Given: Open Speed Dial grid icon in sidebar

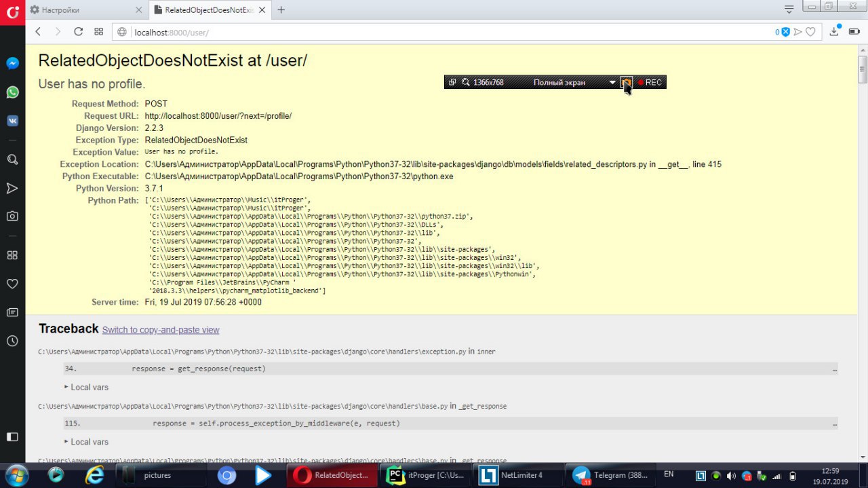Looking at the screenshot, I should coord(12,255).
